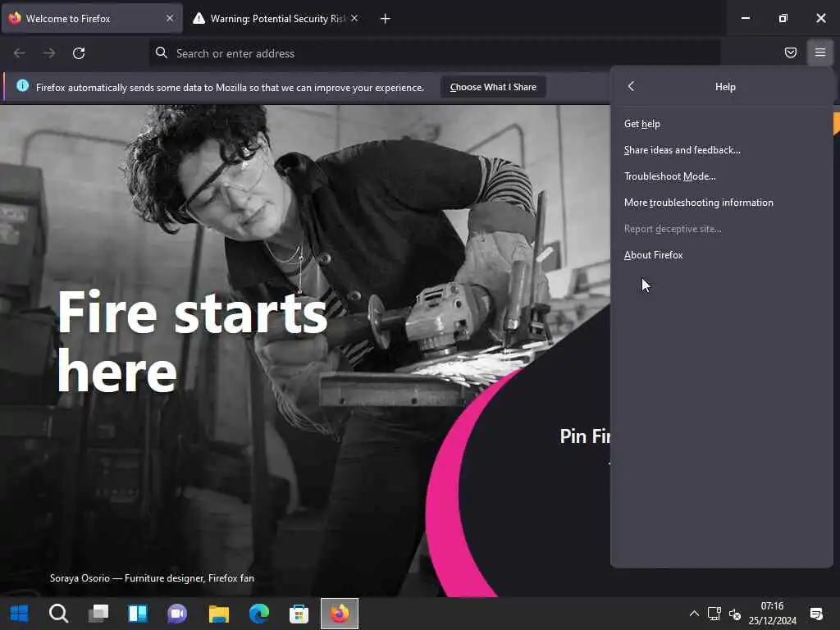Open More troubleshooting information
840x630 pixels.
(x=721, y=203)
